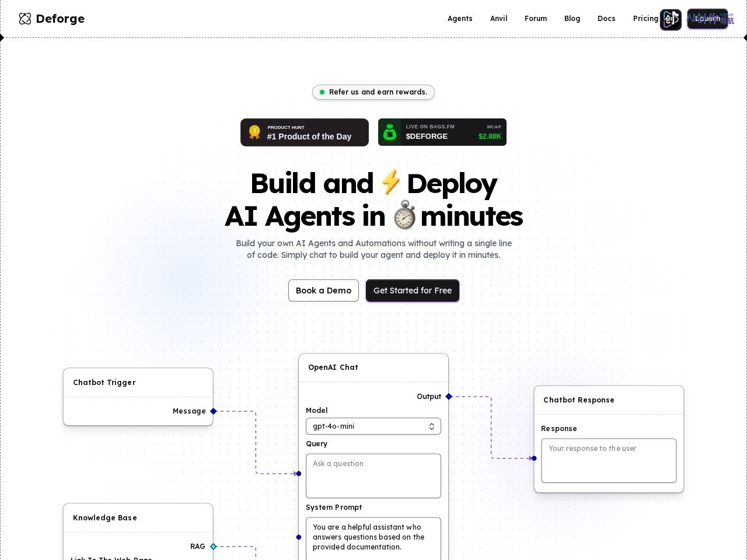Screen dimensions: 747x560
Task: Open the Product Hunt #1 Product badge
Action: coord(305,132)
